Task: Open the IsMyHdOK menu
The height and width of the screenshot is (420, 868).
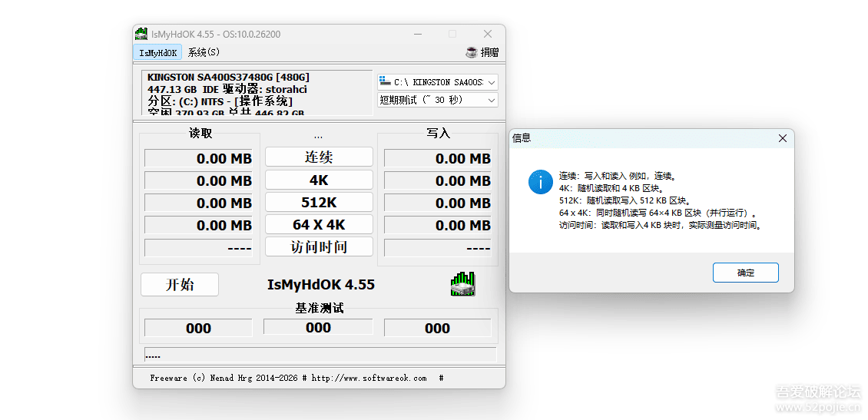Action: coord(157,52)
